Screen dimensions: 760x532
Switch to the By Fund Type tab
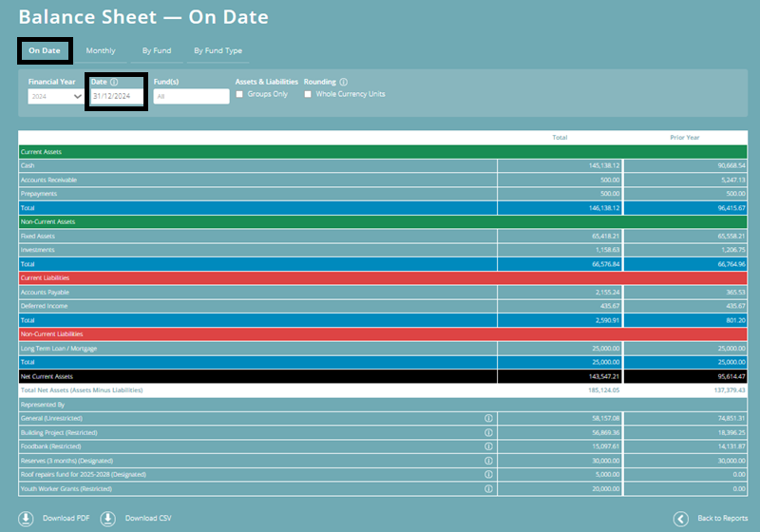point(218,50)
